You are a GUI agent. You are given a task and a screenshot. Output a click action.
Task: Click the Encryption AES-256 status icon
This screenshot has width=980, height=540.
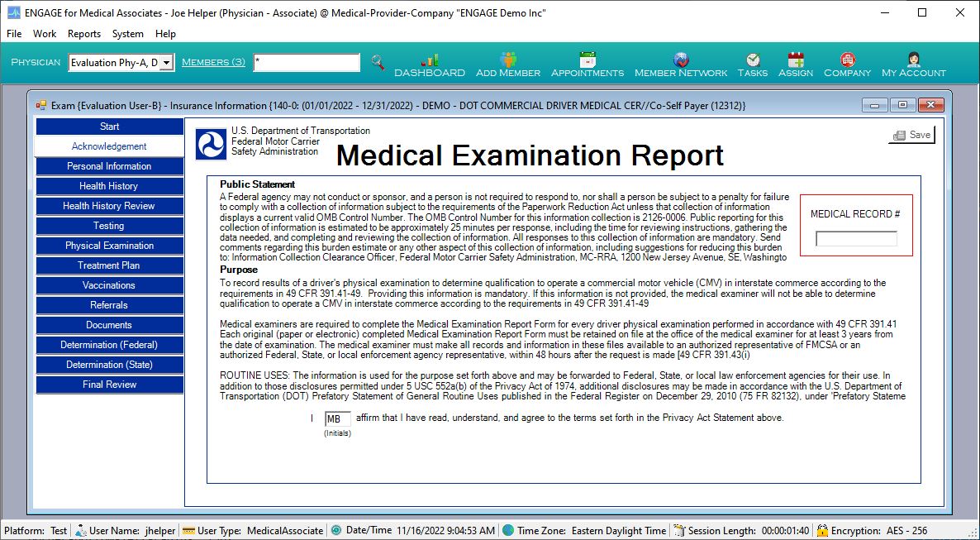tap(821, 530)
